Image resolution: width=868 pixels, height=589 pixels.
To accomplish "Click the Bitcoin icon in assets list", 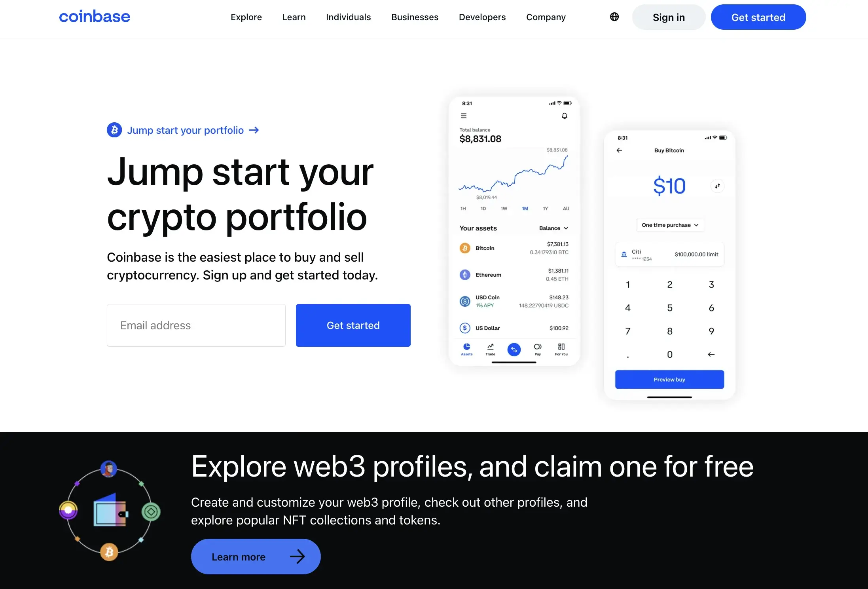I will pyautogui.click(x=464, y=248).
